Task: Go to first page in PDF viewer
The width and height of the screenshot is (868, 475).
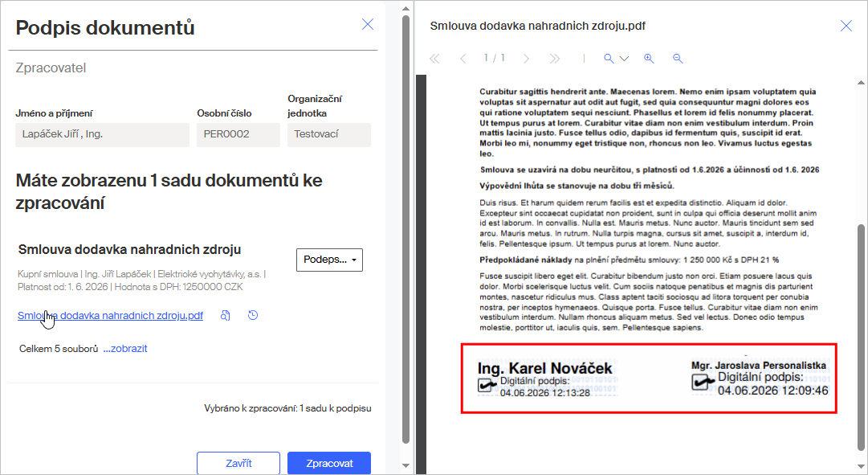Action: tap(434, 59)
